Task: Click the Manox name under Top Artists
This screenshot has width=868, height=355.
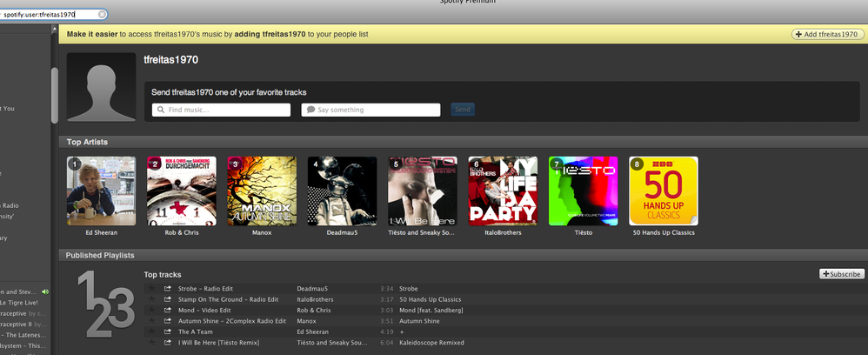Action: (262, 232)
